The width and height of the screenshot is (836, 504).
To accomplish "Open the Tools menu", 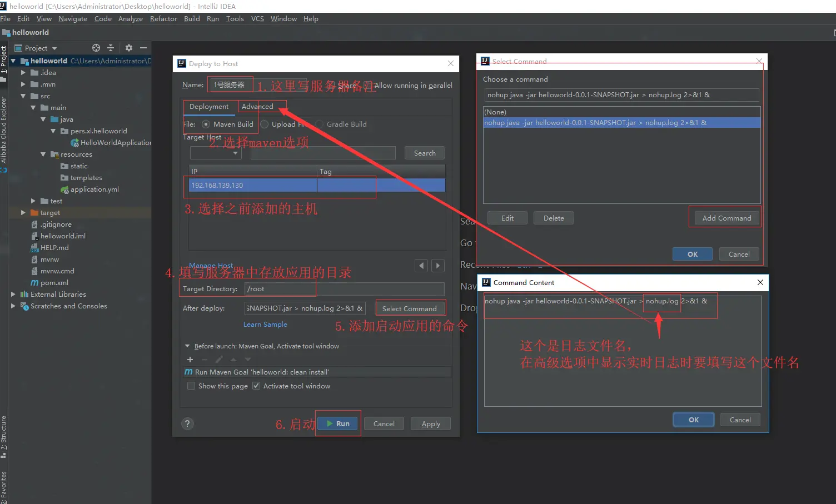I will (235, 19).
